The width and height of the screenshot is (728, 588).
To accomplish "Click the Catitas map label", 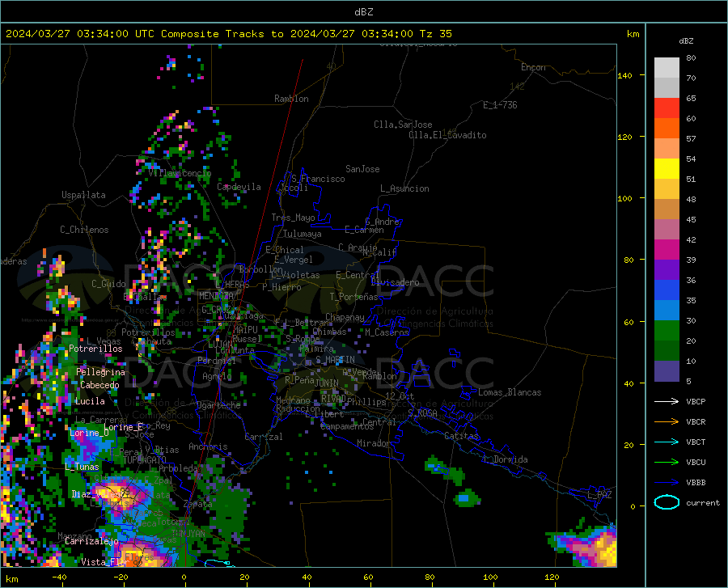I will point(461,436).
